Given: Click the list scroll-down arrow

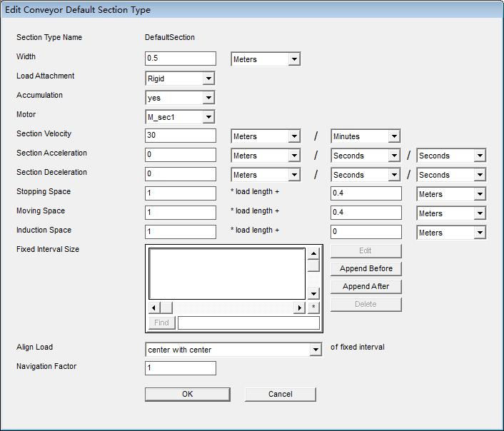Looking at the screenshot, I should (x=313, y=293).
